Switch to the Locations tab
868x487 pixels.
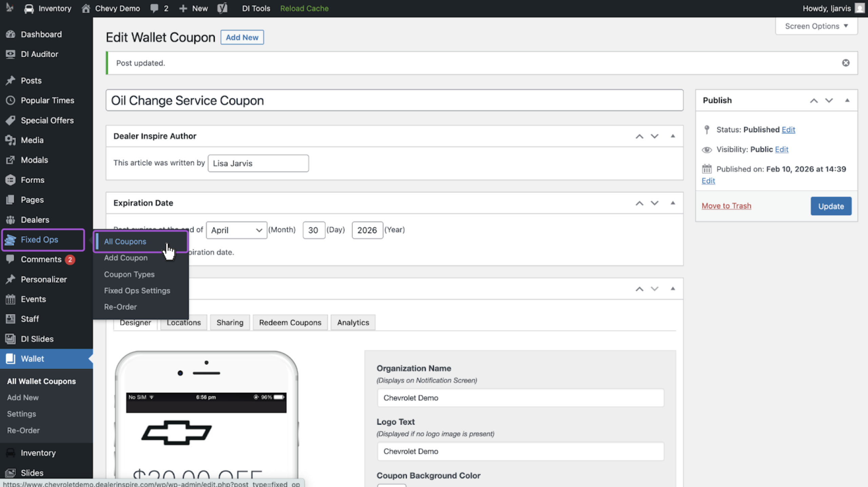pyautogui.click(x=184, y=323)
